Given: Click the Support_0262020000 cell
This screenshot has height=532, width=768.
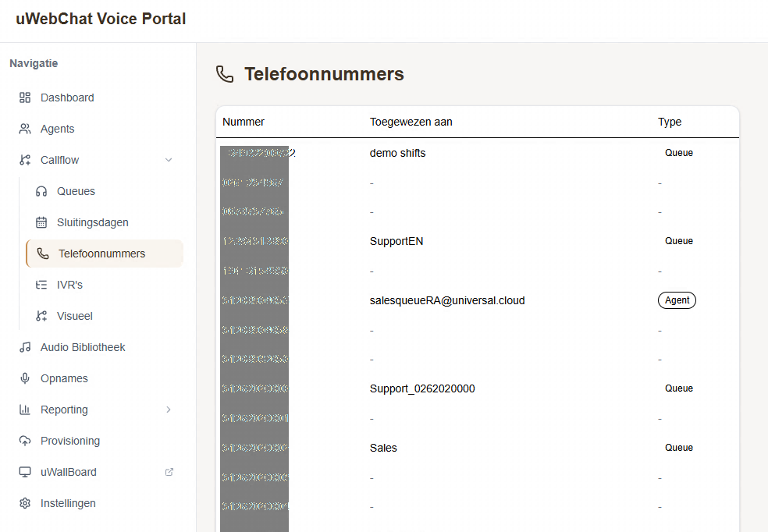Looking at the screenshot, I should [422, 388].
